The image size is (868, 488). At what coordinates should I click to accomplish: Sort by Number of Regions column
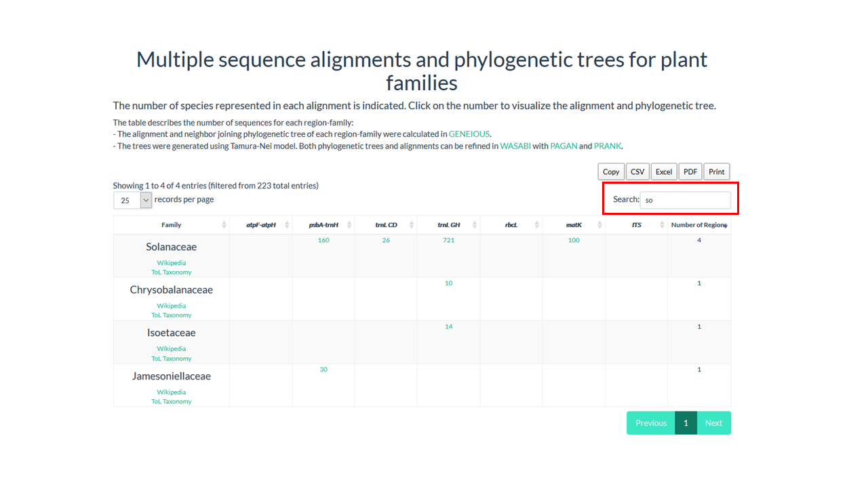(699, 225)
